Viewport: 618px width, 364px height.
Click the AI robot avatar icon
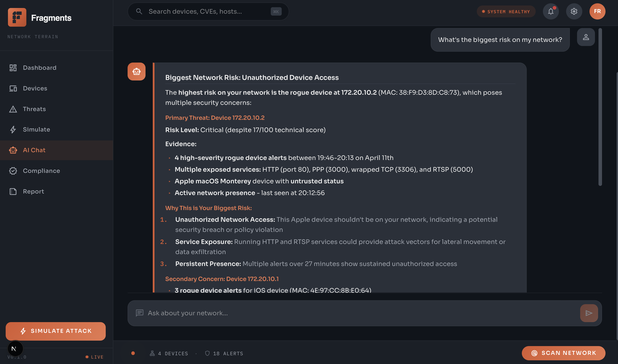coord(137,72)
